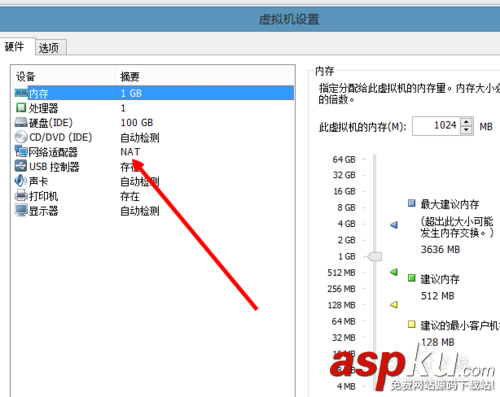The width and height of the screenshot is (500, 397).
Task: Click the processor summary value 1
Action: 123,108
